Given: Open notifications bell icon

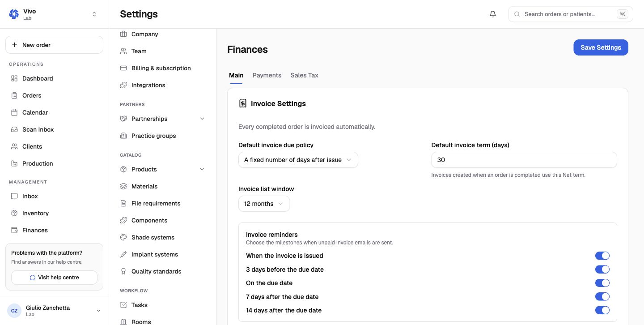Looking at the screenshot, I should pyautogui.click(x=493, y=14).
